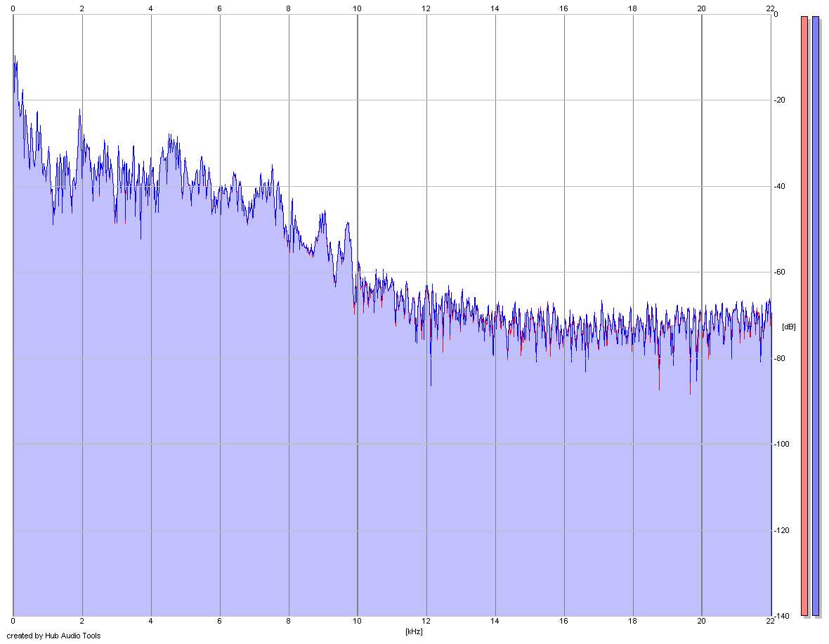
Task: Click the -60 dB axis label
Action: [x=779, y=272]
